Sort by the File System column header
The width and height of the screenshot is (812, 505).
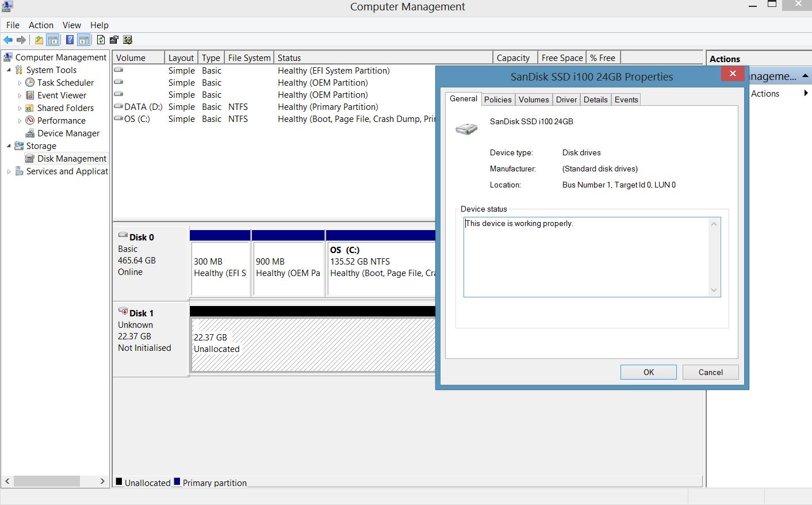point(249,58)
